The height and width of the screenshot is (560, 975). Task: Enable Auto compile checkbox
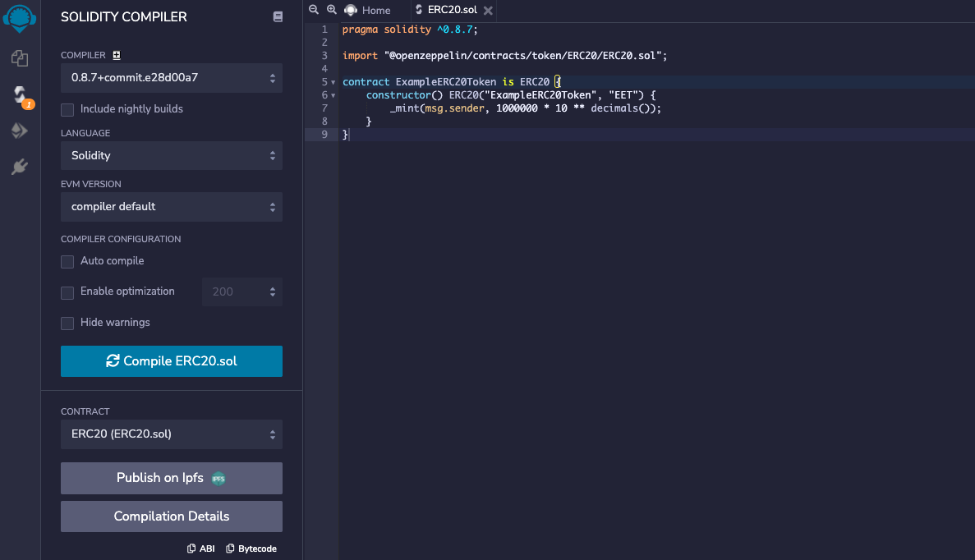click(x=67, y=262)
